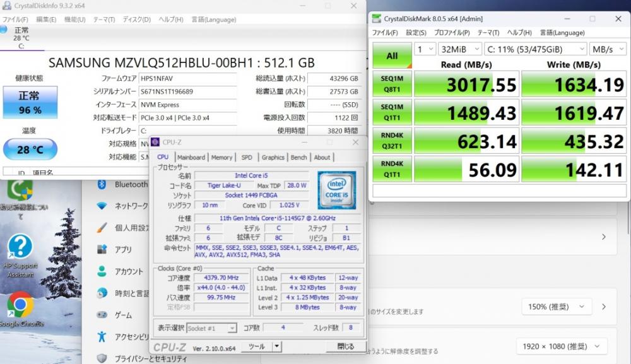Open drive dropdown C: 11% (53/475GiB)
Viewport: 631px width, 364px height.
coord(536,49)
